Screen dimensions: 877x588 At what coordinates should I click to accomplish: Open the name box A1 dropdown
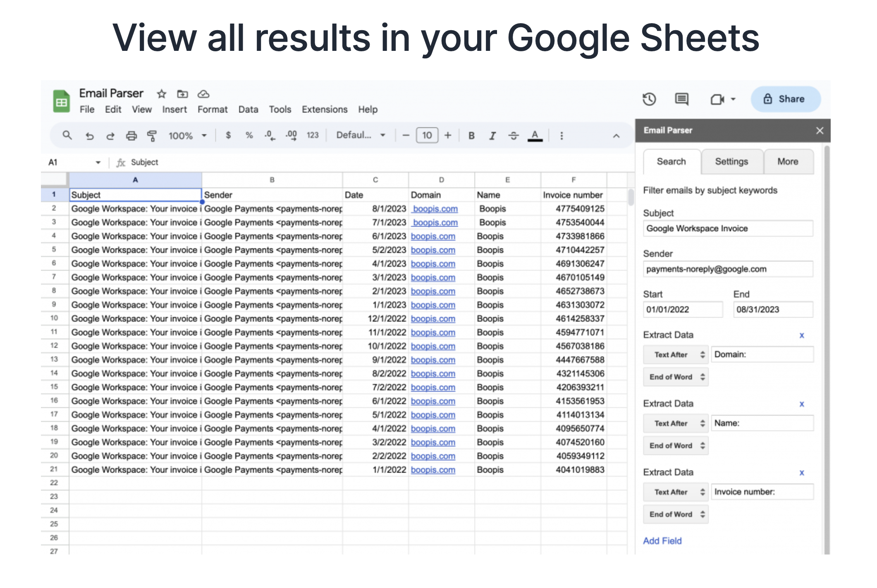point(98,163)
